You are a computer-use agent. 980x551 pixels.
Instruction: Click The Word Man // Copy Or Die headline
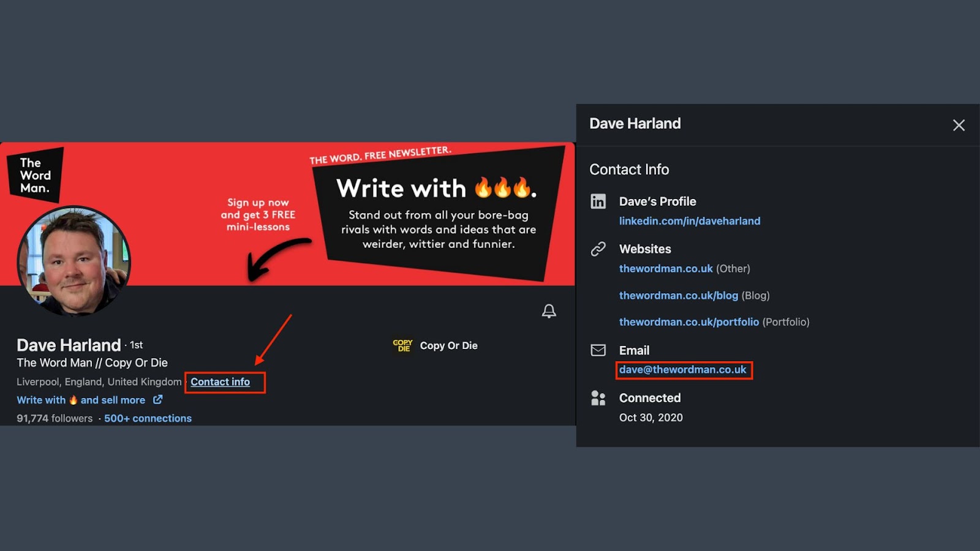pyautogui.click(x=92, y=363)
